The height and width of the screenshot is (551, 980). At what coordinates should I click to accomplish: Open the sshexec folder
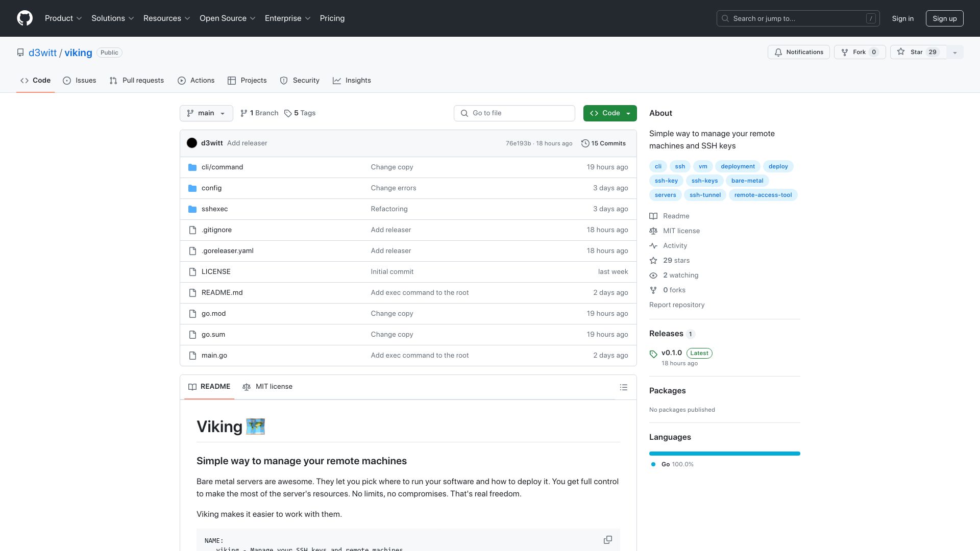tap(214, 209)
